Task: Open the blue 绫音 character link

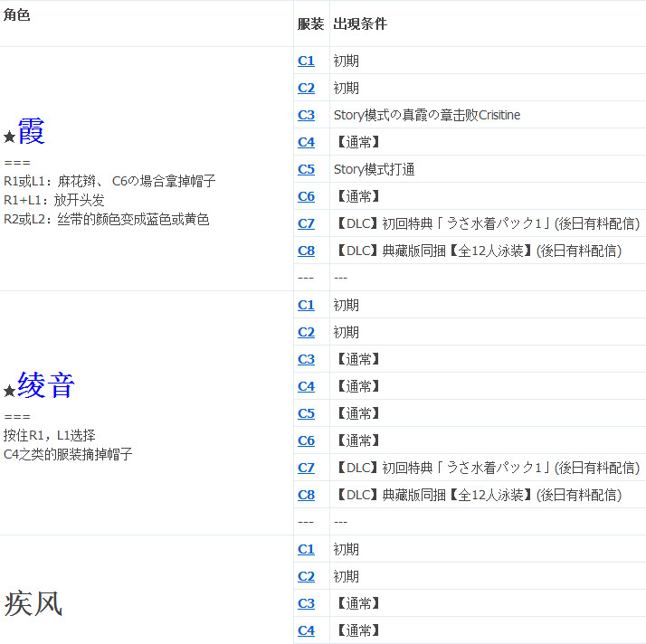Action: pos(45,386)
